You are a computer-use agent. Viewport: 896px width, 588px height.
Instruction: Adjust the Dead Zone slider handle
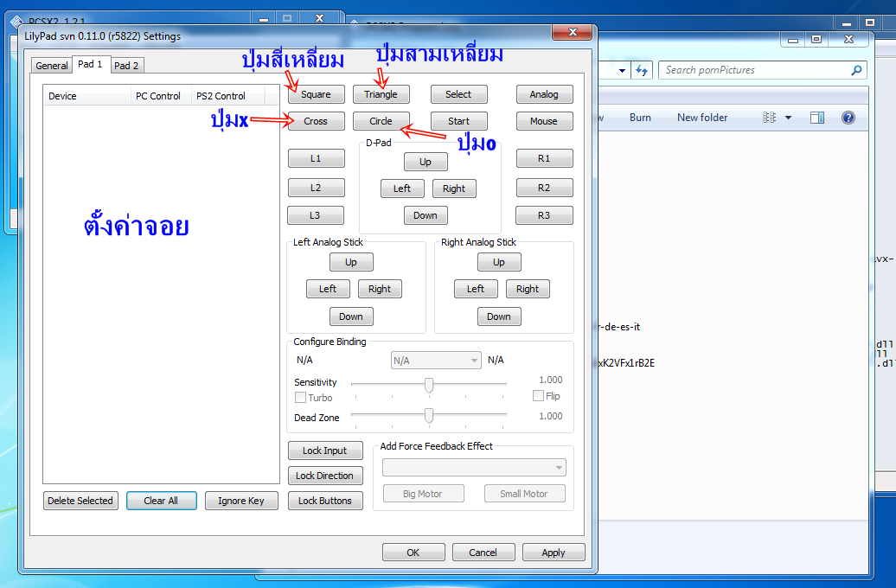coord(429,415)
